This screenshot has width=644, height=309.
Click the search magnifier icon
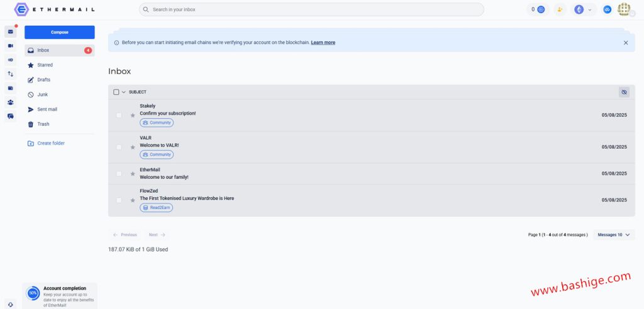tap(146, 9)
